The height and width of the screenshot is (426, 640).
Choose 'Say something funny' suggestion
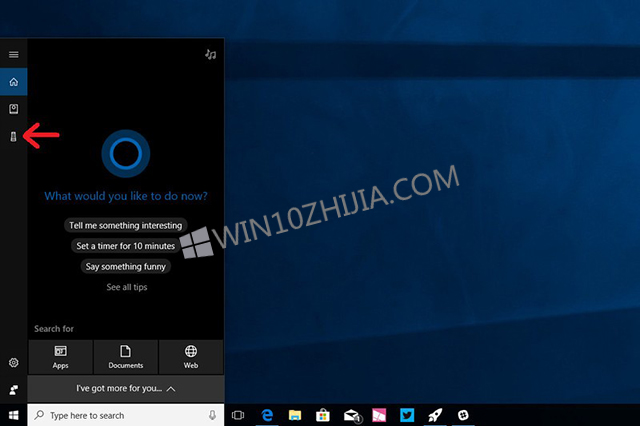[126, 267]
